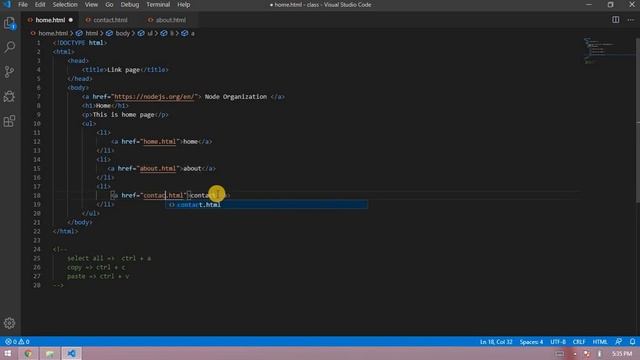This screenshot has width=640, height=360.
Task: Open the Debug menu
Action: pos(129,4)
